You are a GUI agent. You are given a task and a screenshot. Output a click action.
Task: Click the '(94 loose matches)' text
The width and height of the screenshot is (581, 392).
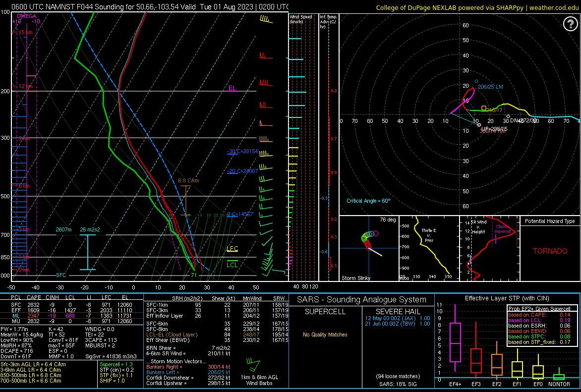[398, 377]
